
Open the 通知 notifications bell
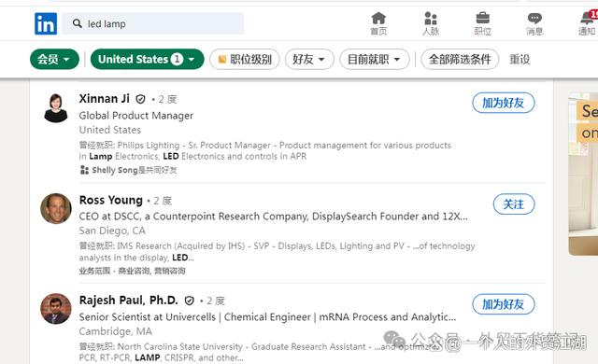click(x=588, y=23)
